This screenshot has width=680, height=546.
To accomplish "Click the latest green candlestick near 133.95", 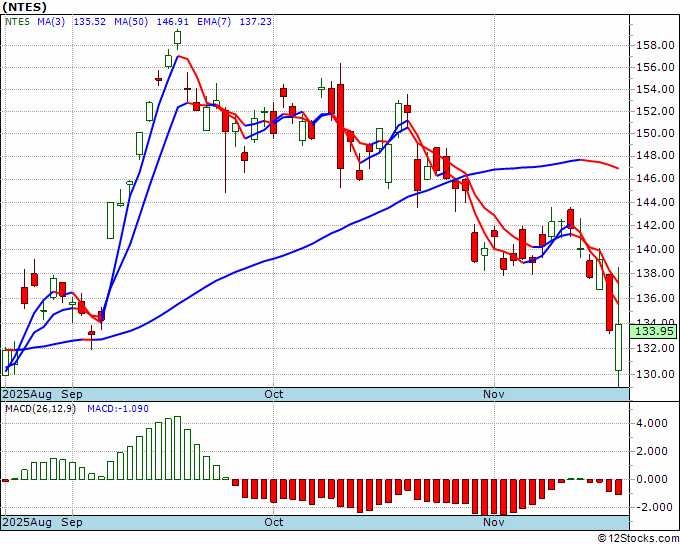I will click(618, 347).
